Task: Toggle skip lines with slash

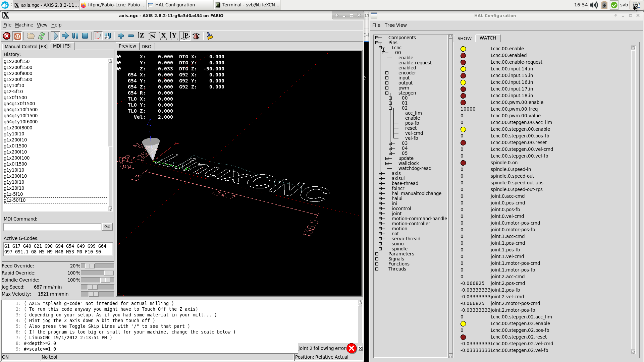Action: [x=98, y=36]
